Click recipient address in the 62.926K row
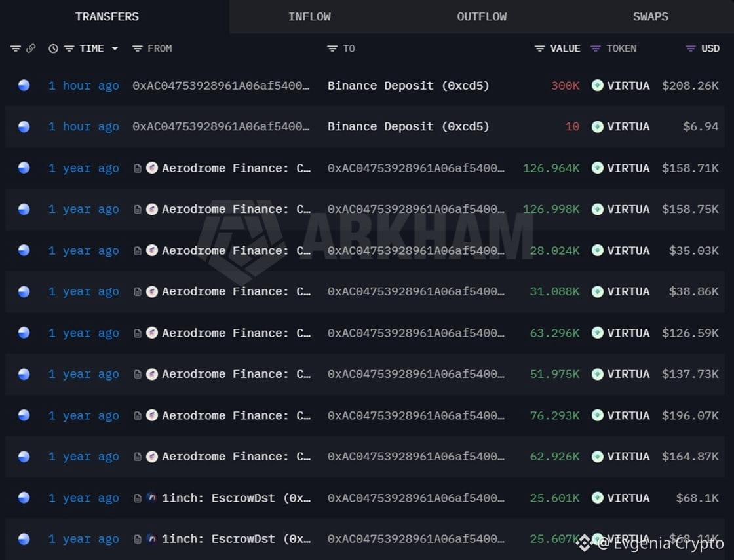The image size is (734, 560). click(x=416, y=457)
